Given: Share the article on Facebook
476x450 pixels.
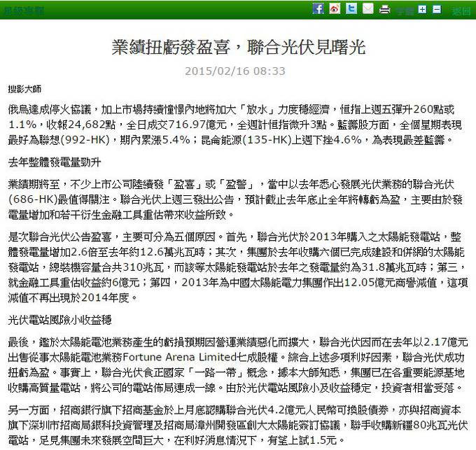Looking at the screenshot, I should pyautogui.click(x=318, y=10).
